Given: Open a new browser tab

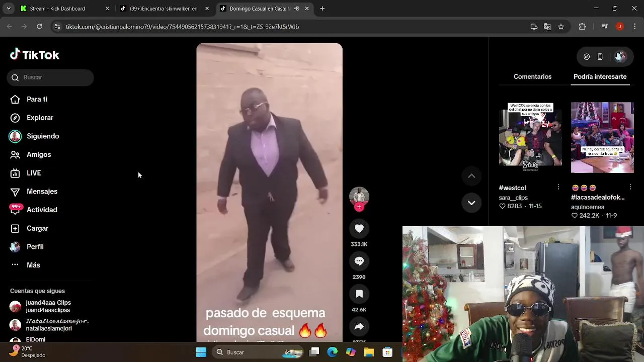Looking at the screenshot, I should pos(323,9).
